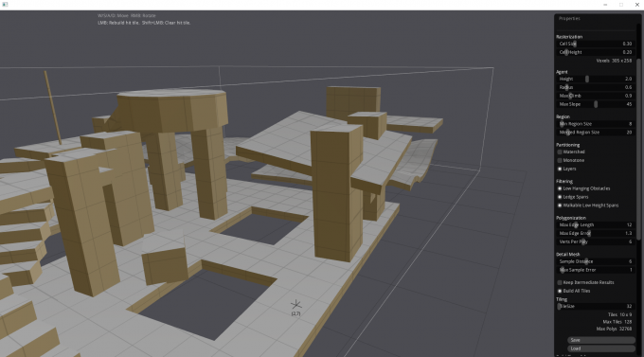Click the Sample Distance slider

[x=596, y=261]
